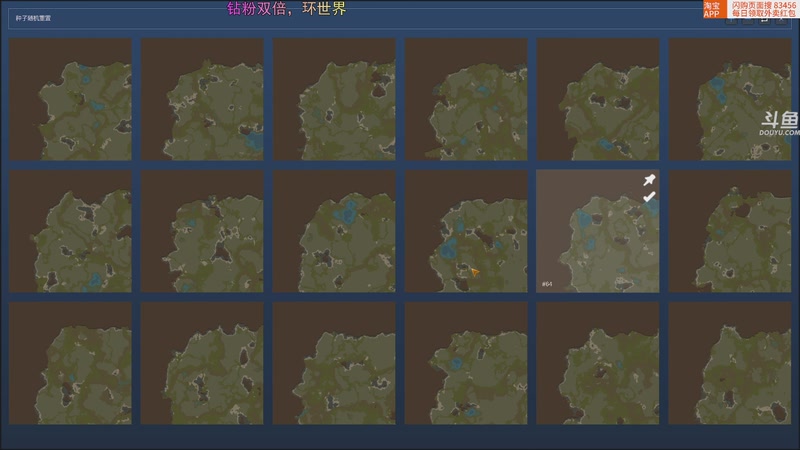Choose the map preview in row two, column one
800x450 pixels.
tap(70, 231)
